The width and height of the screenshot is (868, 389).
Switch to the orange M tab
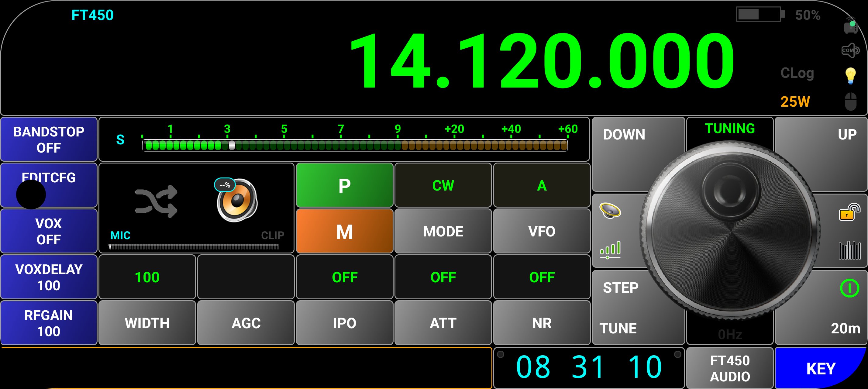(x=344, y=231)
